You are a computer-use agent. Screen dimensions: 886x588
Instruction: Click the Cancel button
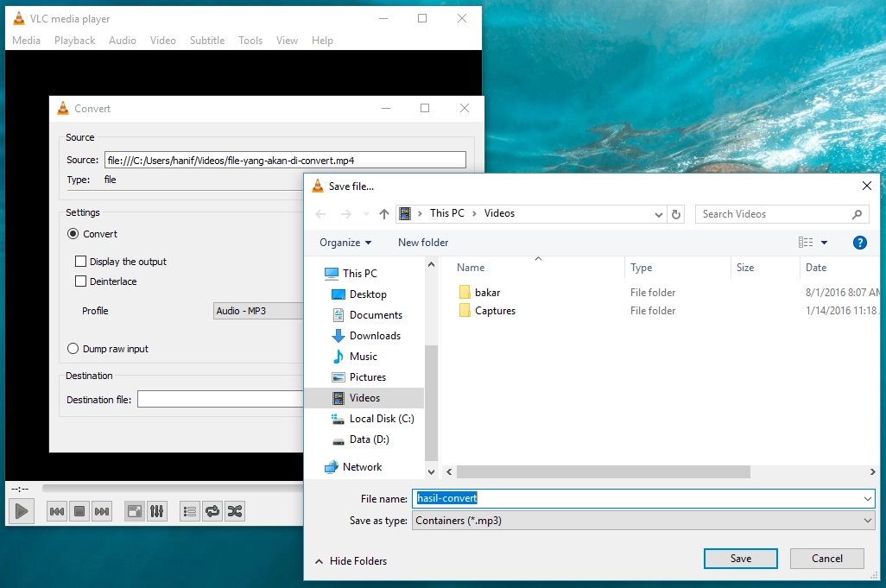click(826, 559)
